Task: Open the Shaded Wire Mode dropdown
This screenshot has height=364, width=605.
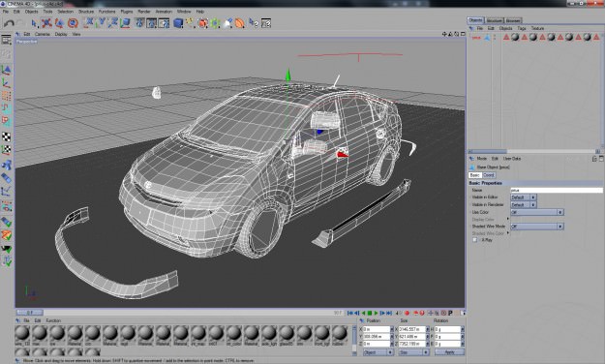Action: pyautogui.click(x=536, y=227)
